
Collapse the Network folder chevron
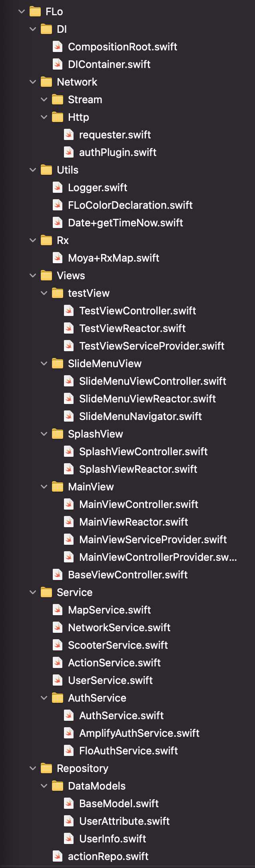(x=33, y=82)
